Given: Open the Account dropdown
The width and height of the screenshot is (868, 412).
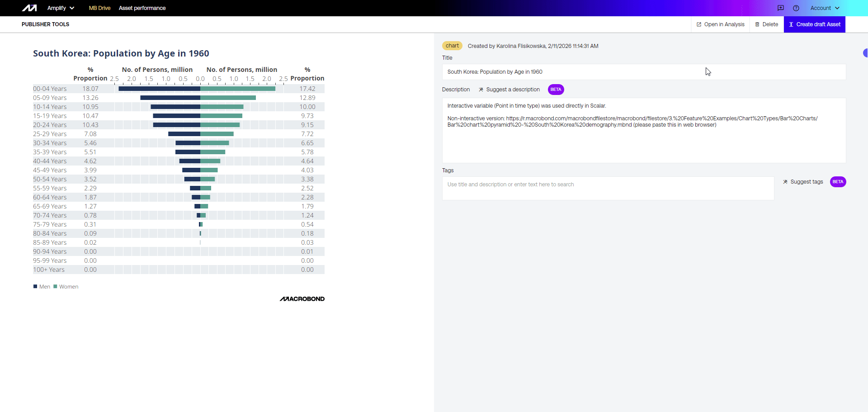Looking at the screenshot, I should click(825, 8).
